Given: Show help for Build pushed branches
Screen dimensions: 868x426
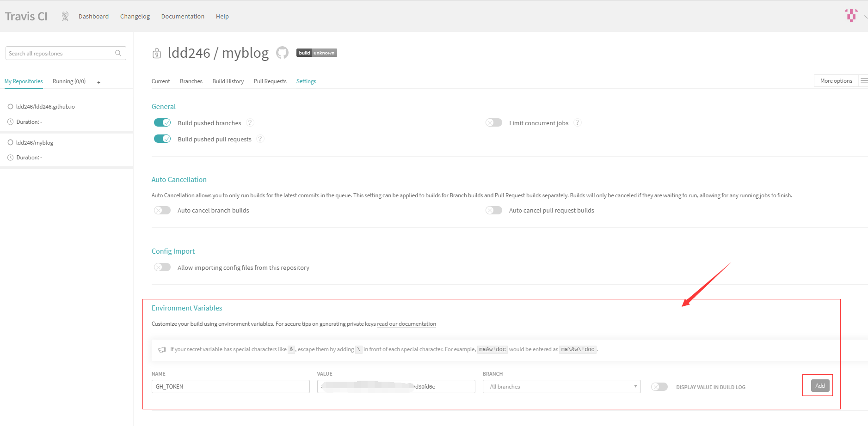Looking at the screenshot, I should click(250, 123).
